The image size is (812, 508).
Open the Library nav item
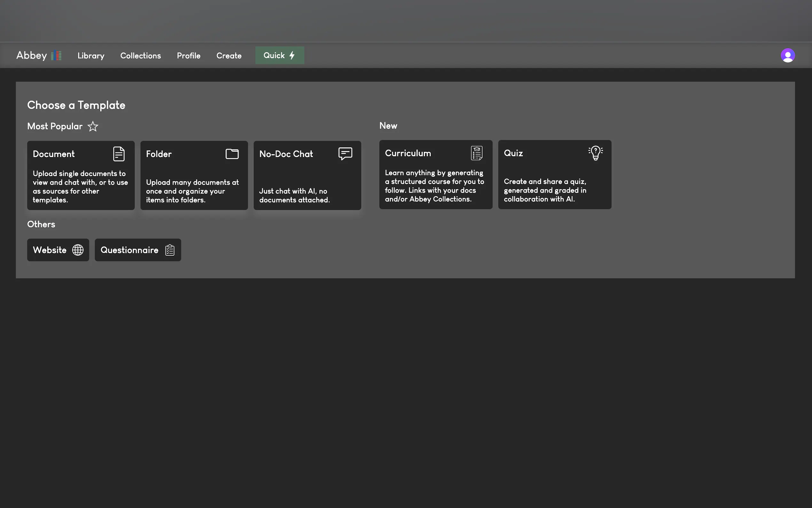tap(91, 56)
